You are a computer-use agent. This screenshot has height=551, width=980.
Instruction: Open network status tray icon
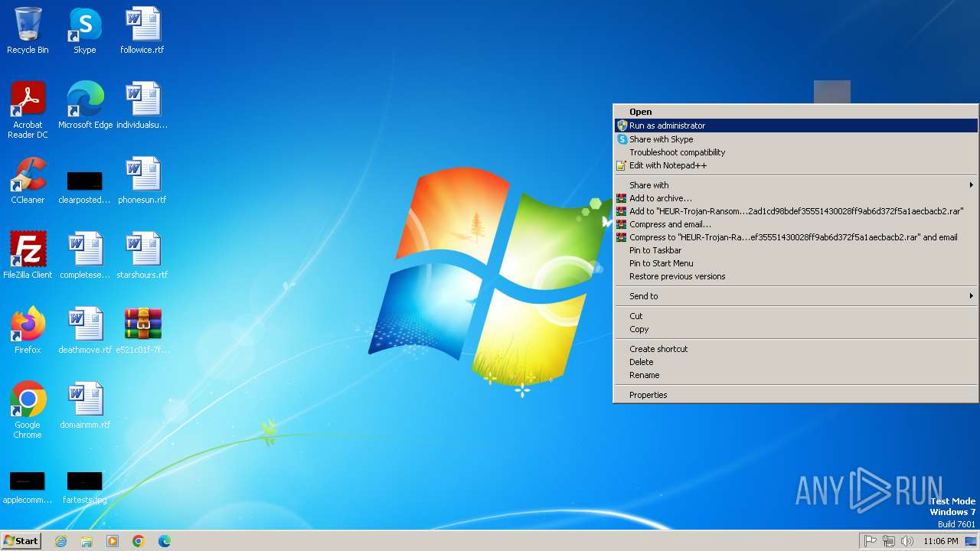(x=889, y=541)
